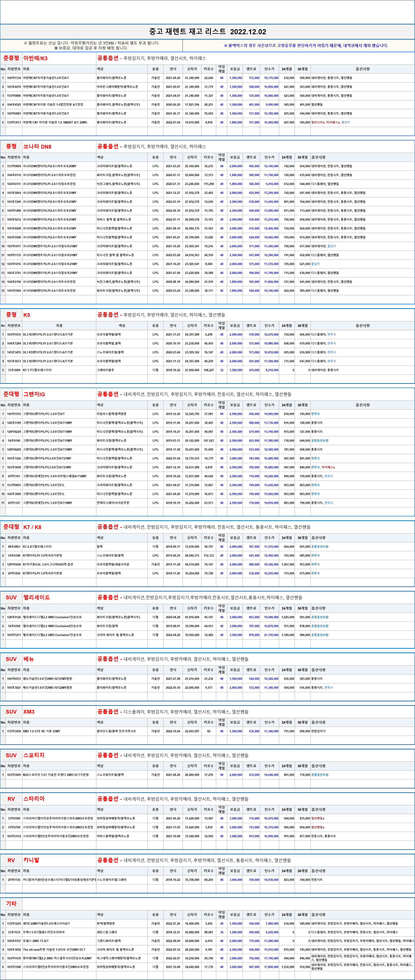
Task: Select the red 열선시트x, 하이패스x options cell
Action: click(325, 123)
